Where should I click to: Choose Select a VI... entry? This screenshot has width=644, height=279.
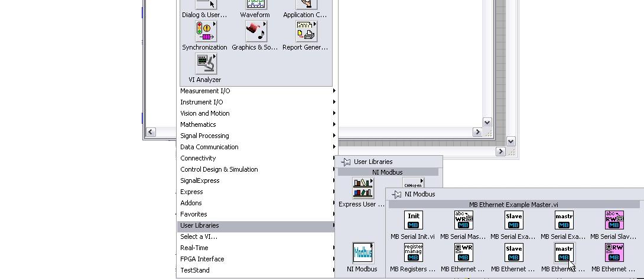click(258, 237)
